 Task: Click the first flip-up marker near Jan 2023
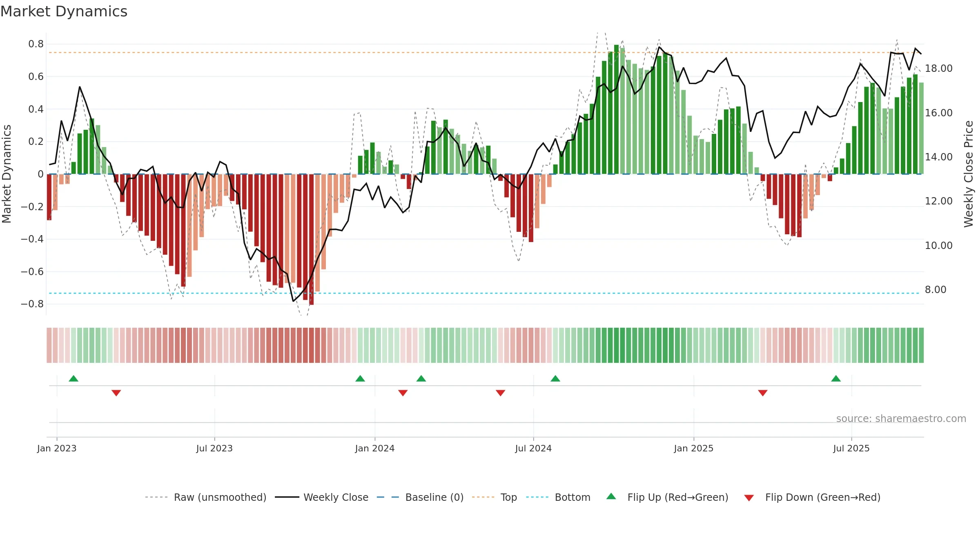point(73,378)
